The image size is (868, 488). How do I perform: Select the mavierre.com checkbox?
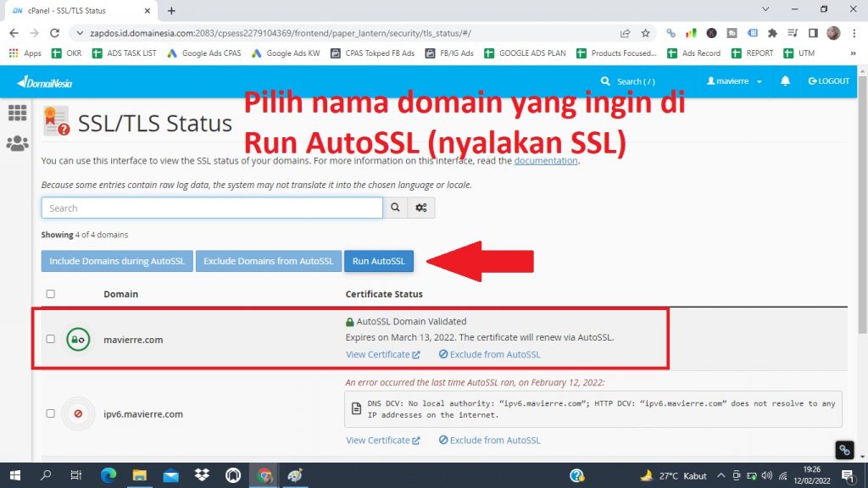51,339
